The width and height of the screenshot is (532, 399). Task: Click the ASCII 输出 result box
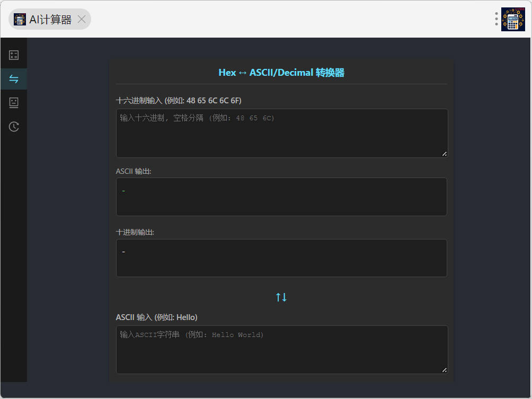pos(281,197)
